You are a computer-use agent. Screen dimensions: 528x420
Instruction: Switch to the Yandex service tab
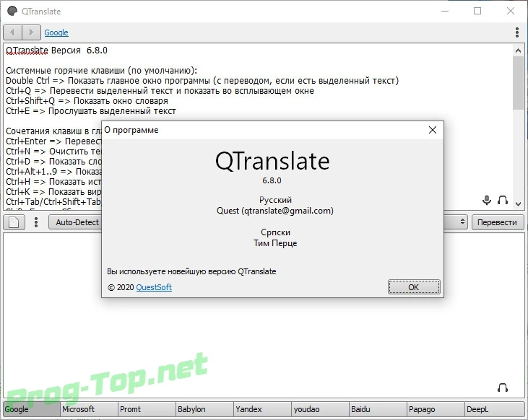click(263, 409)
